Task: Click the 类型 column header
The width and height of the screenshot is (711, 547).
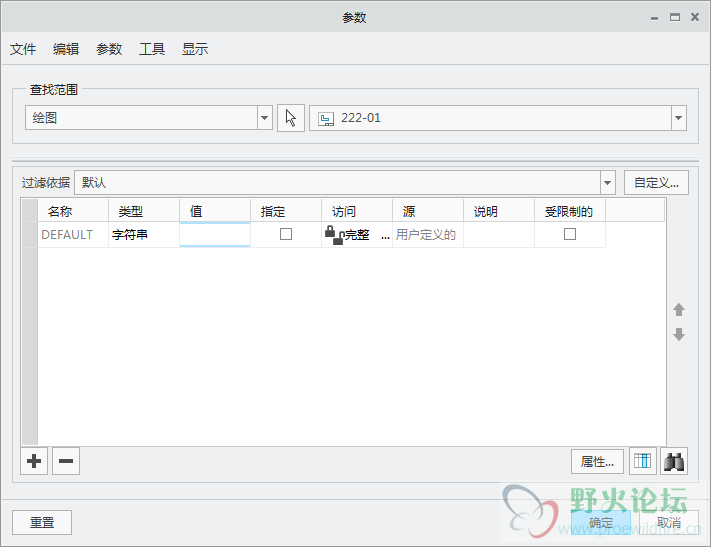Action: coord(144,211)
